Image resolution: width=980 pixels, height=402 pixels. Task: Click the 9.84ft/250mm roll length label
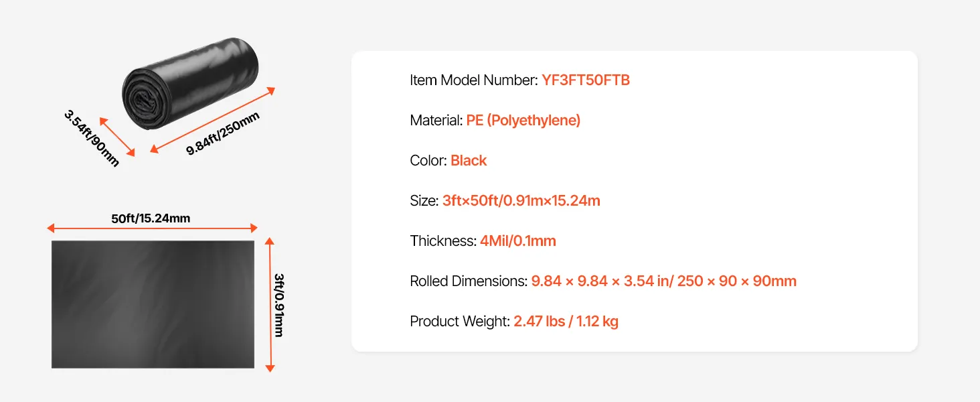coord(222,134)
